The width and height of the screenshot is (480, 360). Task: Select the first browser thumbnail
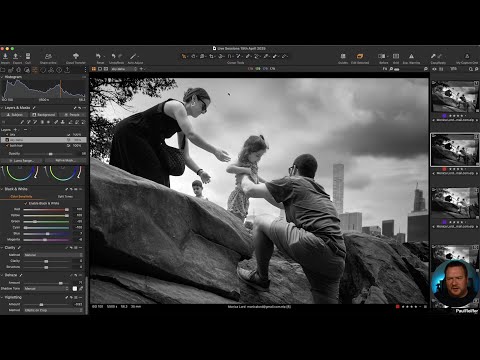(455, 97)
